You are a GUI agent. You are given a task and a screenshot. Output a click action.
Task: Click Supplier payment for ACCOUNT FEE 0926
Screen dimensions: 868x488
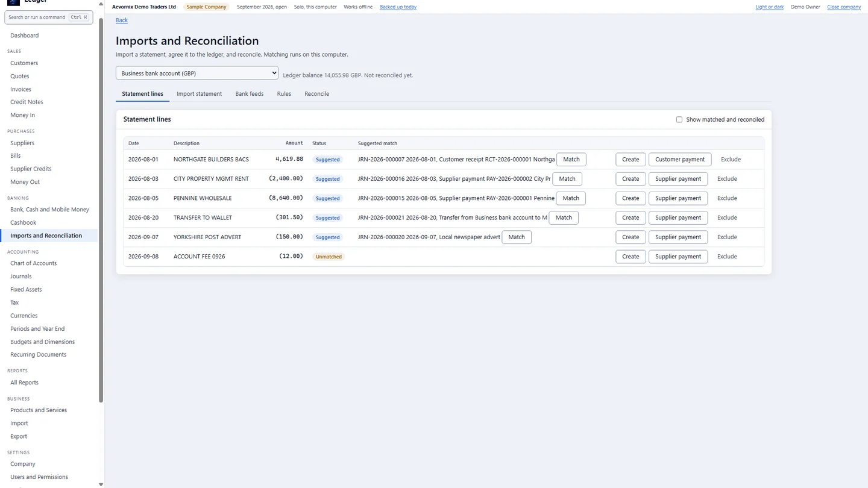click(678, 257)
